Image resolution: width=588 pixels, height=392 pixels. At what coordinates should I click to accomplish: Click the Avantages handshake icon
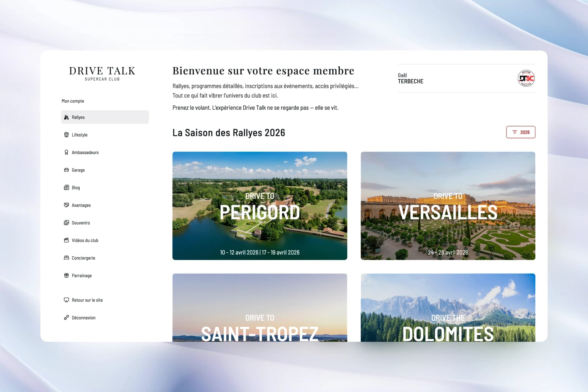66,205
